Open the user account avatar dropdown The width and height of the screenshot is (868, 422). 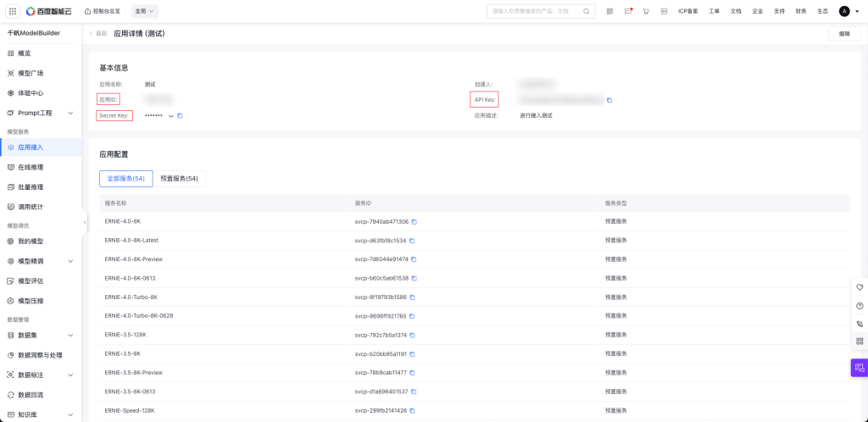pos(848,11)
